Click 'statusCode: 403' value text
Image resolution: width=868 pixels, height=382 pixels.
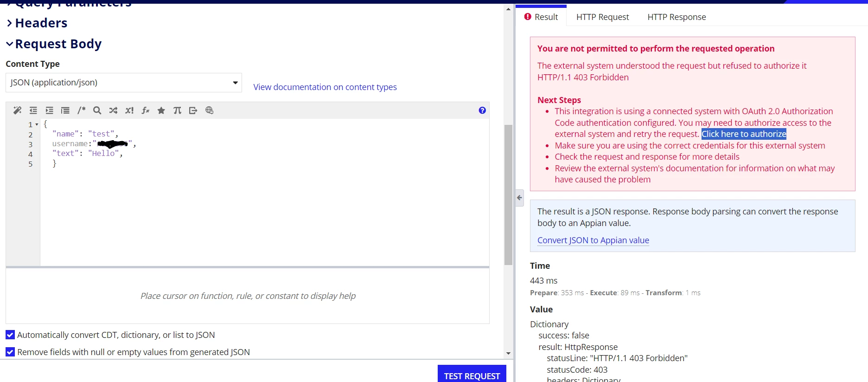[x=577, y=369]
